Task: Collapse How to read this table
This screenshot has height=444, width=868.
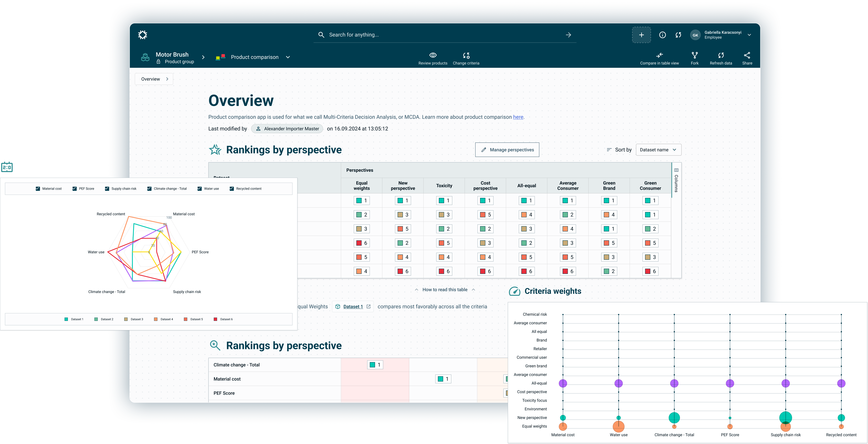Action: (445, 290)
